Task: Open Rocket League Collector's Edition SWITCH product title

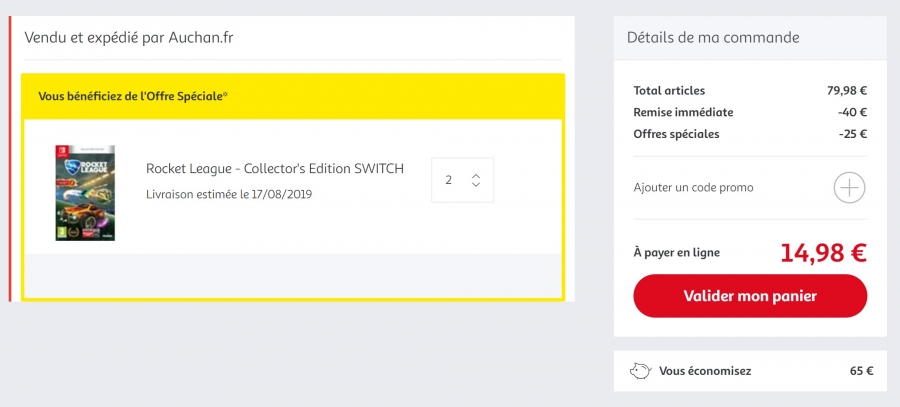Action: pyautogui.click(x=275, y=169)
